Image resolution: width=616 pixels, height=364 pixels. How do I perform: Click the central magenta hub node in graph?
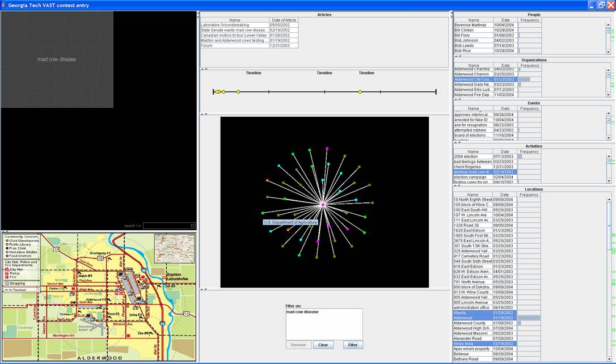pyautogui.click(x=323, y=204)
